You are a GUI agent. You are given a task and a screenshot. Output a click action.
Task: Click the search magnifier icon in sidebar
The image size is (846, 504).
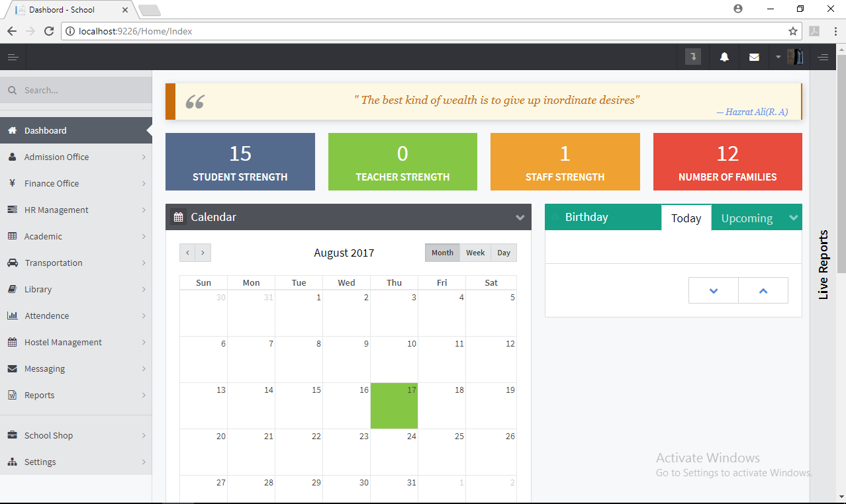tap(12, 90)
